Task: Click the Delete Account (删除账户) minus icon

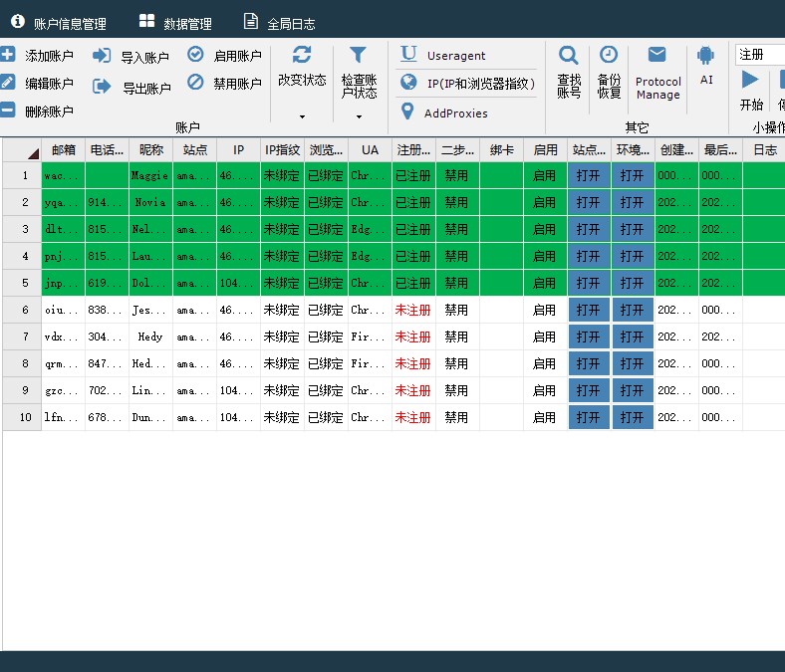Action: pos(7,110)
